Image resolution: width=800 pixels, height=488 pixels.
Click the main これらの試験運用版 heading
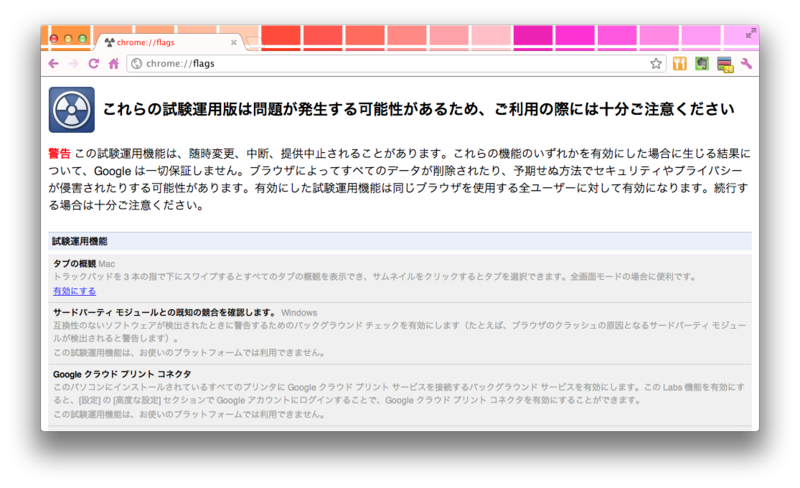(418, 109)
